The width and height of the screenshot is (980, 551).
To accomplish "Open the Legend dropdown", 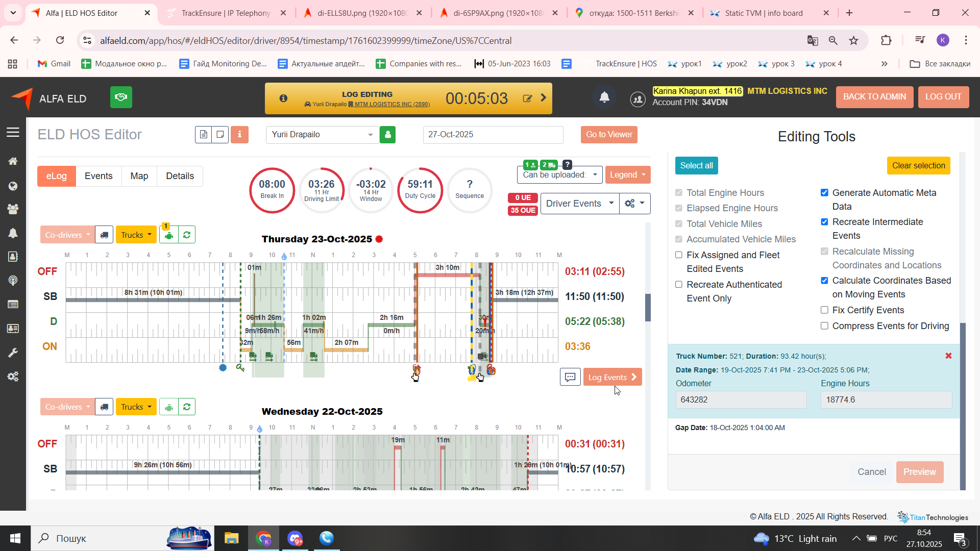I will click(627, 175).
